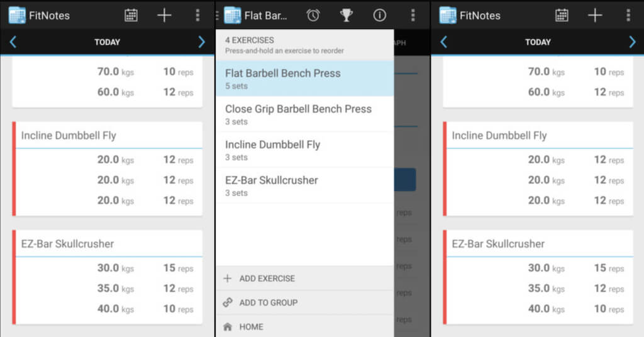Go to previous day in left screen

[x=13, y=42]
